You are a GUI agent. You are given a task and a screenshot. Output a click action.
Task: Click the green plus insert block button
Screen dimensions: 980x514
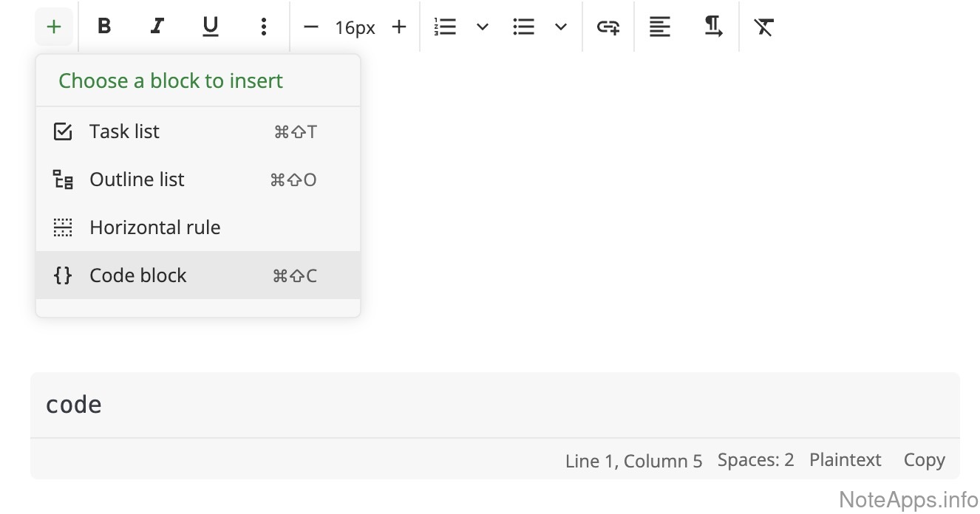54,27
